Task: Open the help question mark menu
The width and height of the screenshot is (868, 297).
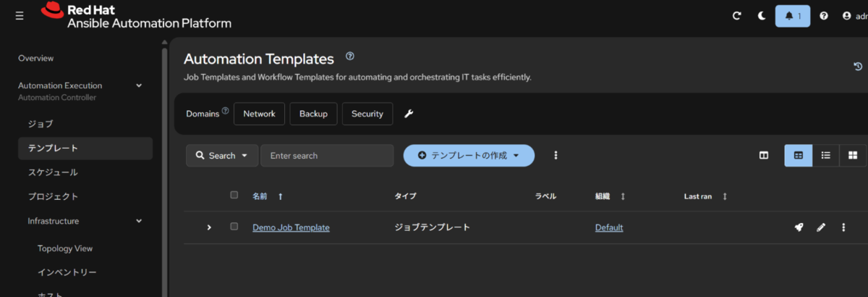Action: pyautogui.click(x=824, y=16)
